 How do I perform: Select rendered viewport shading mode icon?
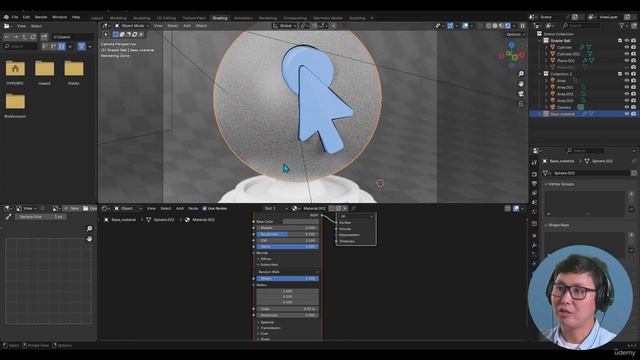point(508,26)
